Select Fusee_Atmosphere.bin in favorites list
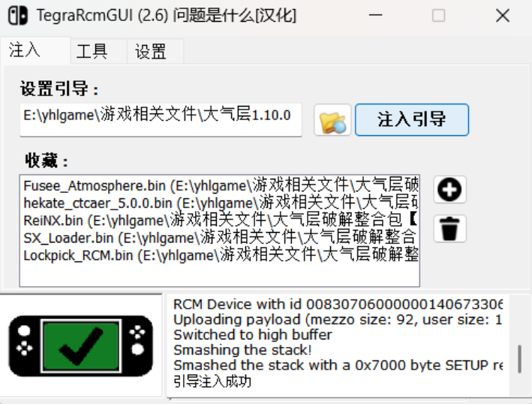Screen dimensions: 532x404 point(220,185)
